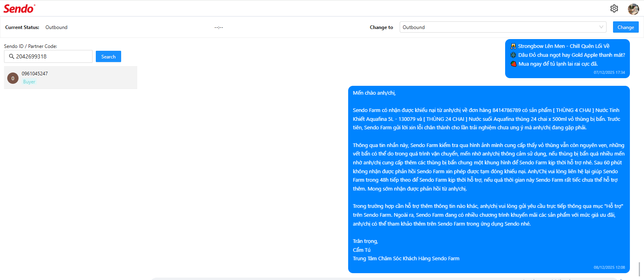Open the user profile avatar
644x280 pixels.
tap(633, 9)
